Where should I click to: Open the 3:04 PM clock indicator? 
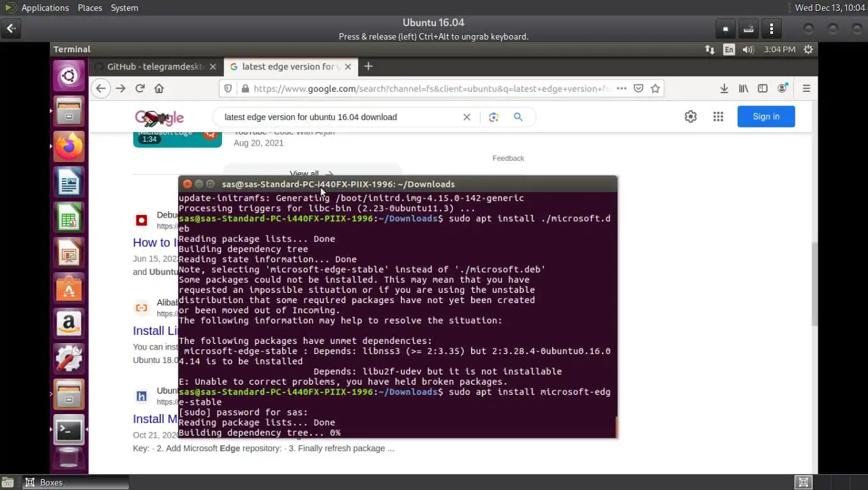(x=779, y=49)
